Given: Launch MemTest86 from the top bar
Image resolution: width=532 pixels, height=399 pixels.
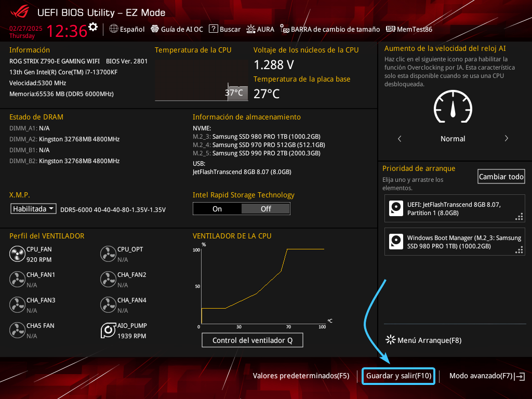Looking at the screenshot, I should [x=409, y=29].
